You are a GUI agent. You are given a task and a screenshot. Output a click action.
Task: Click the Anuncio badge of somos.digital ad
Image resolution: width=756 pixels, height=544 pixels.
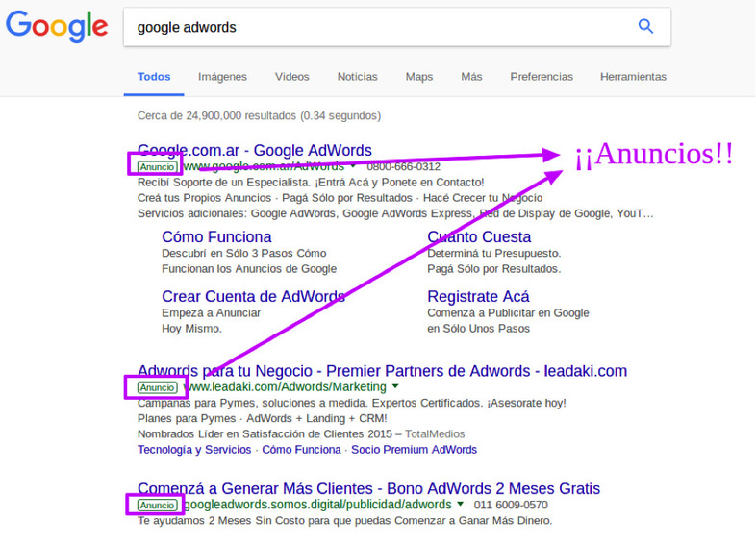[x=157, y=505]
